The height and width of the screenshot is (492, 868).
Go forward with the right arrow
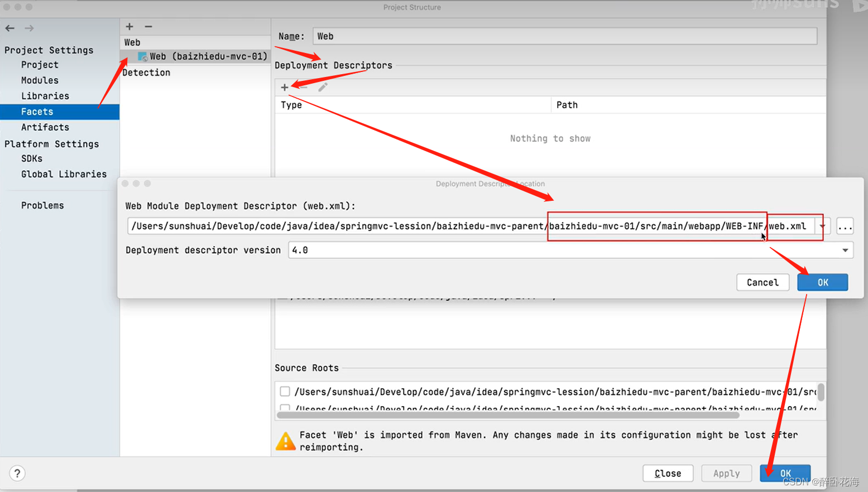click(x=29, y=28)
